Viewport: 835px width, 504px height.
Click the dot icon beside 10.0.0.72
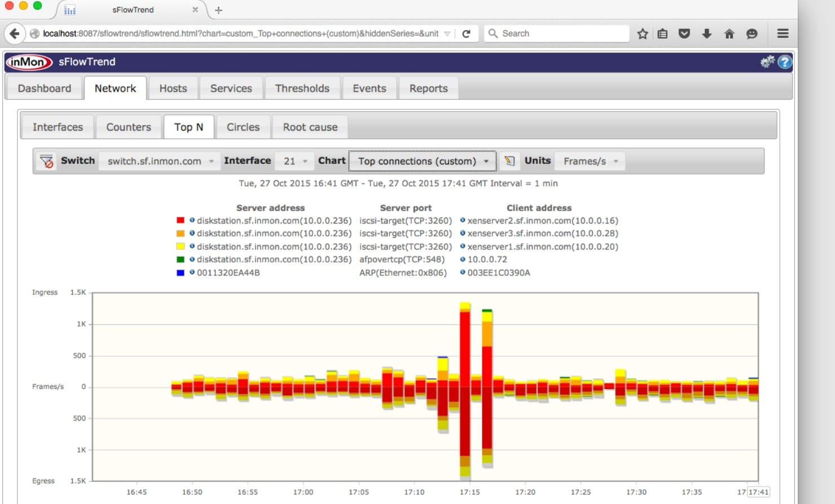pos(463,259)
